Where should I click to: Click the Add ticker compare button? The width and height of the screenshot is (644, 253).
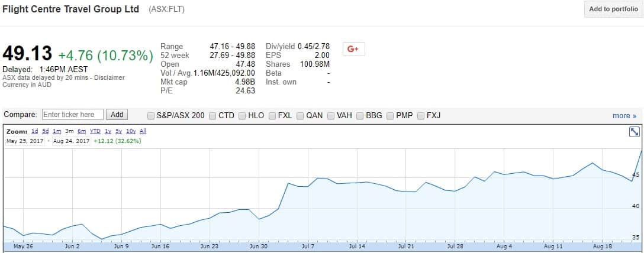pos(117,115)
